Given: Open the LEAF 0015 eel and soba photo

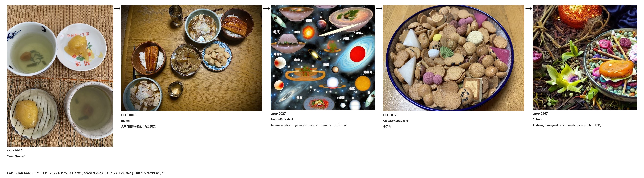Looking at the screenshot, I should coord(192,58).
